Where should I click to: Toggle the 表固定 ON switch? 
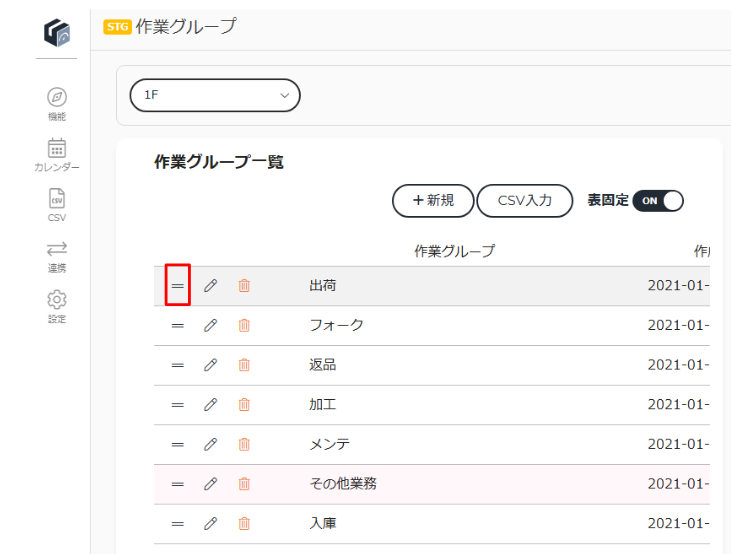coord(658,201)
